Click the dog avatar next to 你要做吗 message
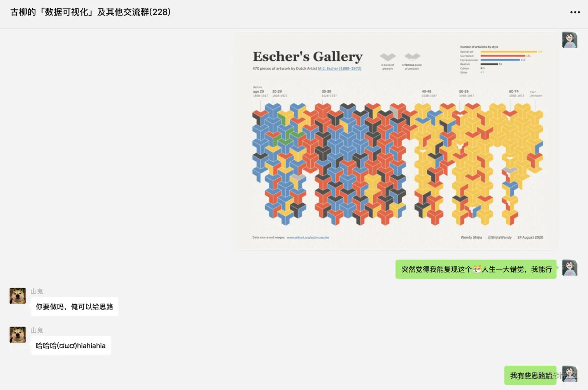Viewport: 588px width, 390px height. 17,296
